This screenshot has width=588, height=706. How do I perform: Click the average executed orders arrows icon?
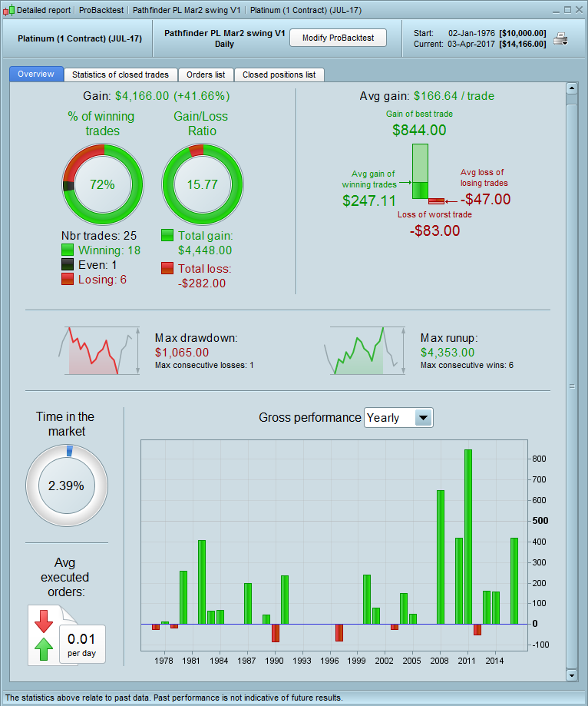point(44,635)
